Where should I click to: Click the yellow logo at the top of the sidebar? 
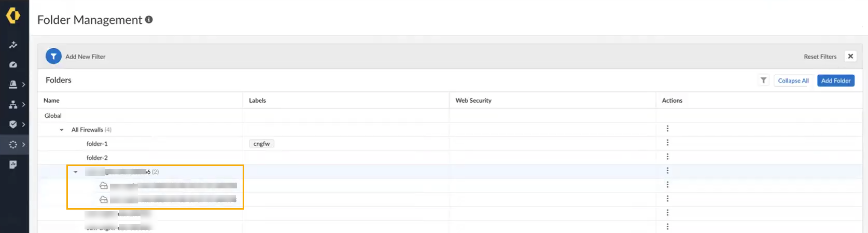coord(13,16)
